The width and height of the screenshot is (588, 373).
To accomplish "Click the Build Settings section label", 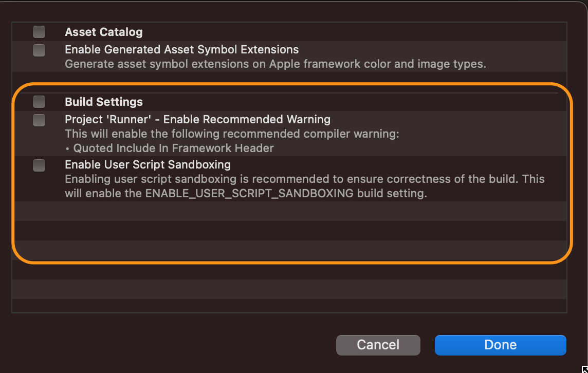I will [103, 101].
